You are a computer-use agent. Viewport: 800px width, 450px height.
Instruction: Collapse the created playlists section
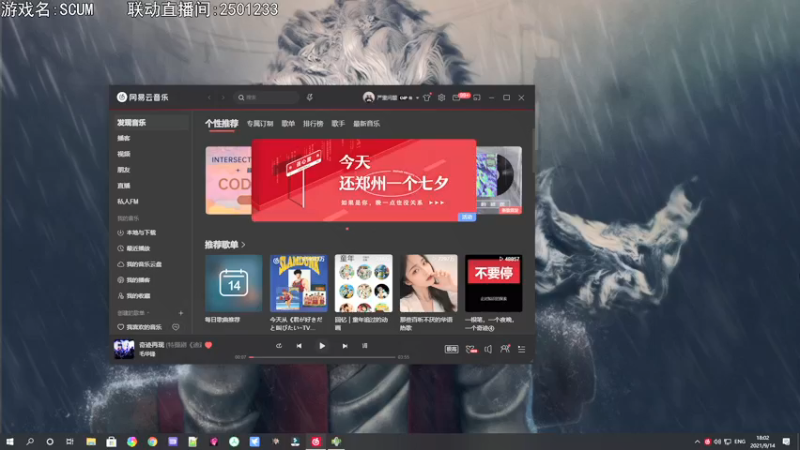(x=133, y=313)
